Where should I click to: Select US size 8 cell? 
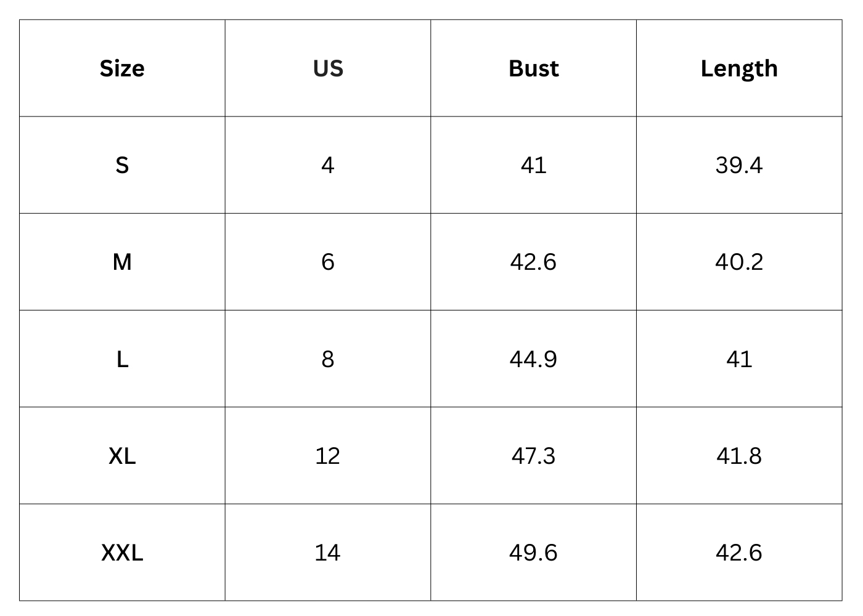[327, 359]
